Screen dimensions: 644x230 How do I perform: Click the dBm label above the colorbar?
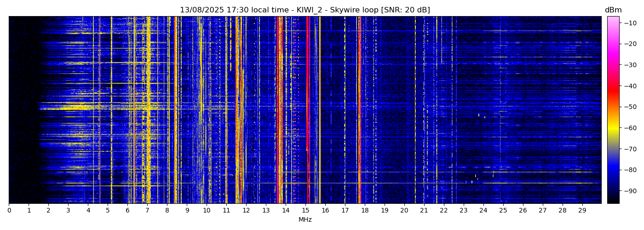pos(613,10)
